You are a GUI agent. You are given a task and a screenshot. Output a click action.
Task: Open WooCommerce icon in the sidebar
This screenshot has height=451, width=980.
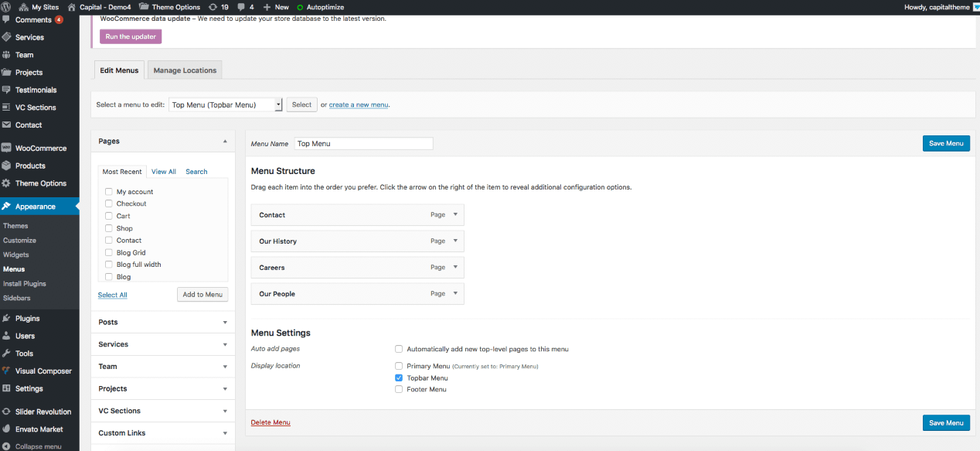pos(6,148)
